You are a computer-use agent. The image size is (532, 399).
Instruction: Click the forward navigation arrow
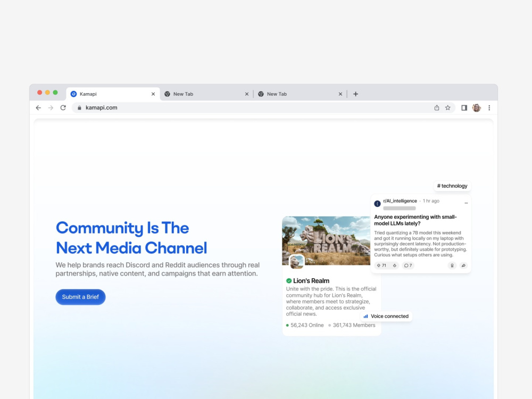pos(51,107)
